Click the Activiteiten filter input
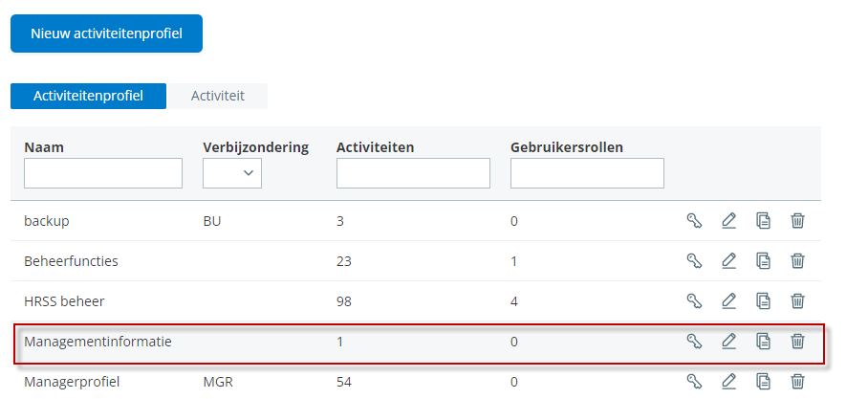 pyautogui.click(x=413, y=173)
